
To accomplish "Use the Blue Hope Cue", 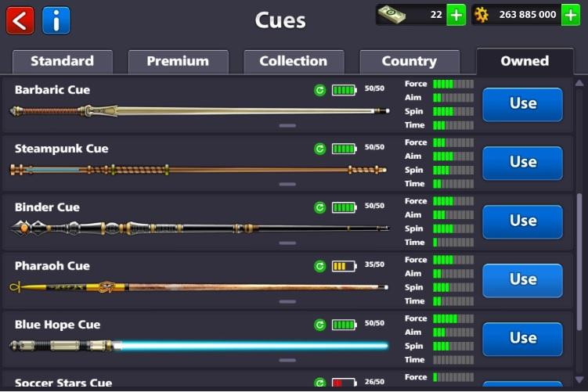I will [x=522, y=339].
